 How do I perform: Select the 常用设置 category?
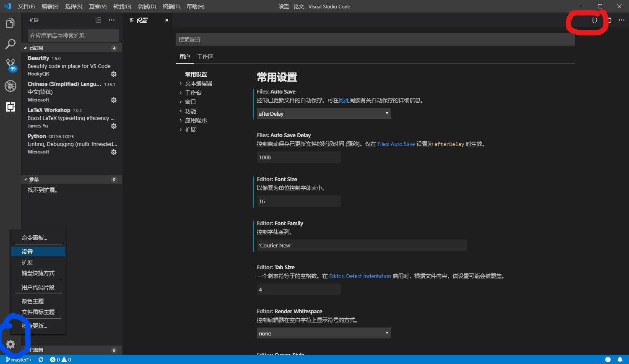point(196,74)
